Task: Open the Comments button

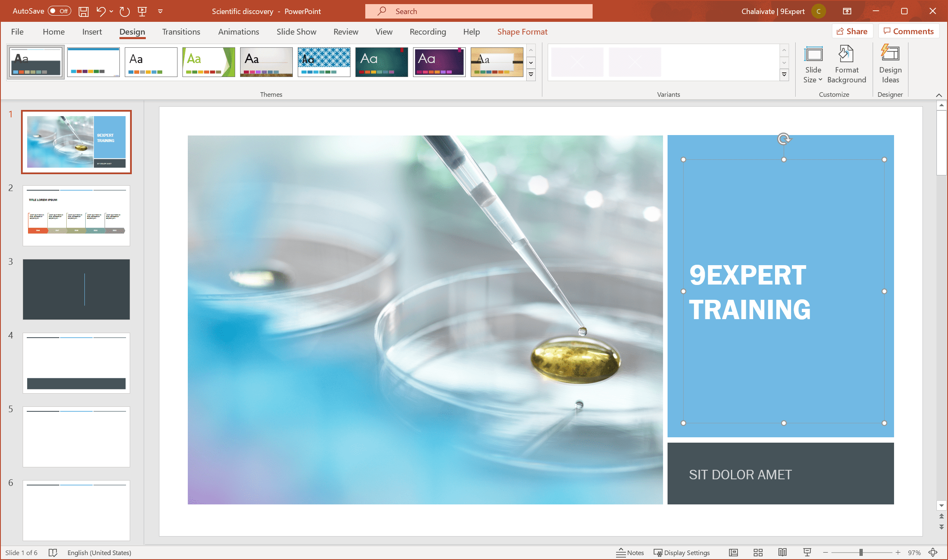Action: [x=908, y=31]
